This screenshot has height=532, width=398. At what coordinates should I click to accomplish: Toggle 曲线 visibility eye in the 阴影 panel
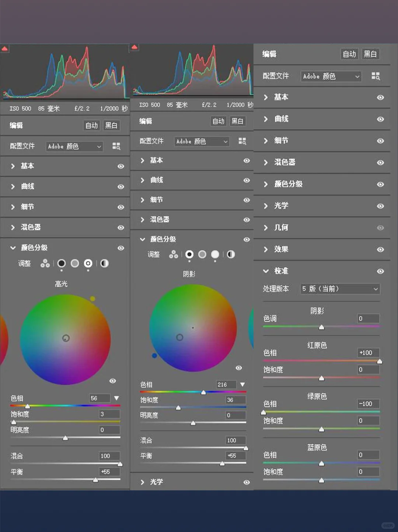pos(247,180)
